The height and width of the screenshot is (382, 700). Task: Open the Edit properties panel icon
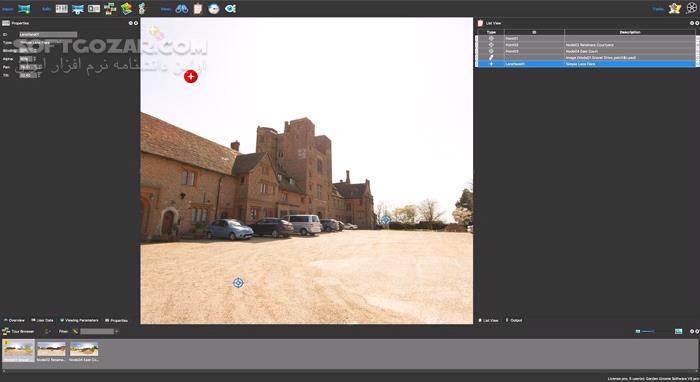[62, 8]
